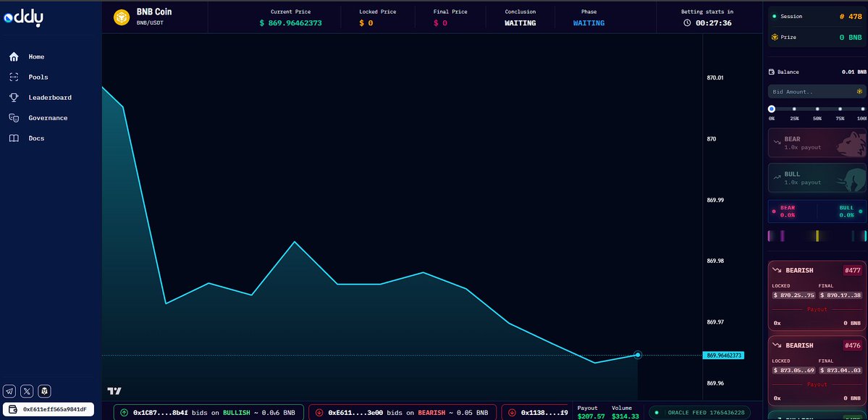Click the Final Price value $ 0
The height and width of the screenshot is (420, 868).
click(x=440, y=23)
